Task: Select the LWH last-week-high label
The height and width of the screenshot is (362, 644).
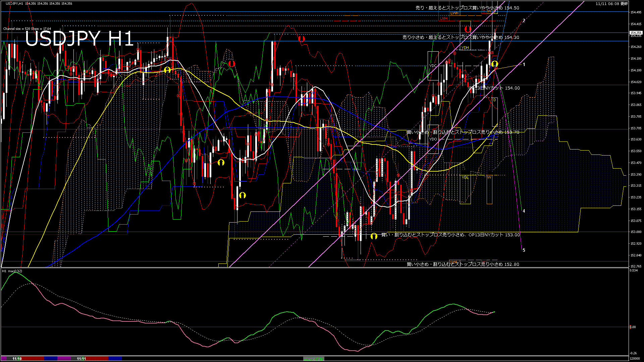Action: click(x=454, y=13)
